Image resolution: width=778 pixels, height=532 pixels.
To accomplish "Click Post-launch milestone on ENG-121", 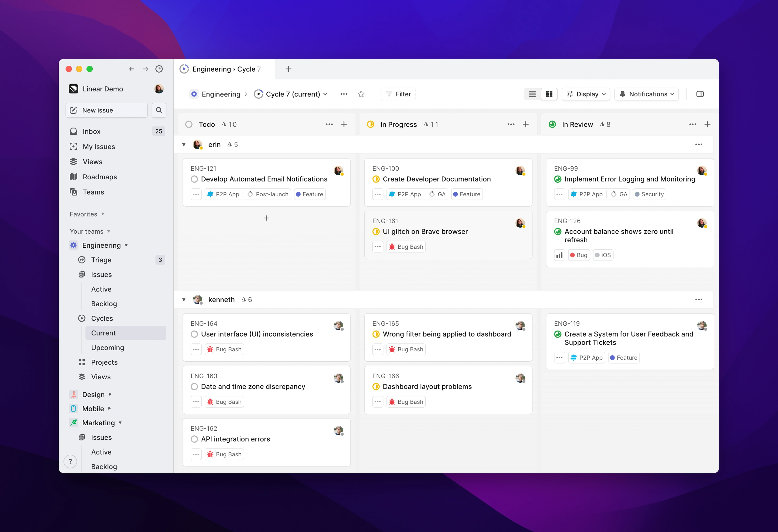I will 268,194.
